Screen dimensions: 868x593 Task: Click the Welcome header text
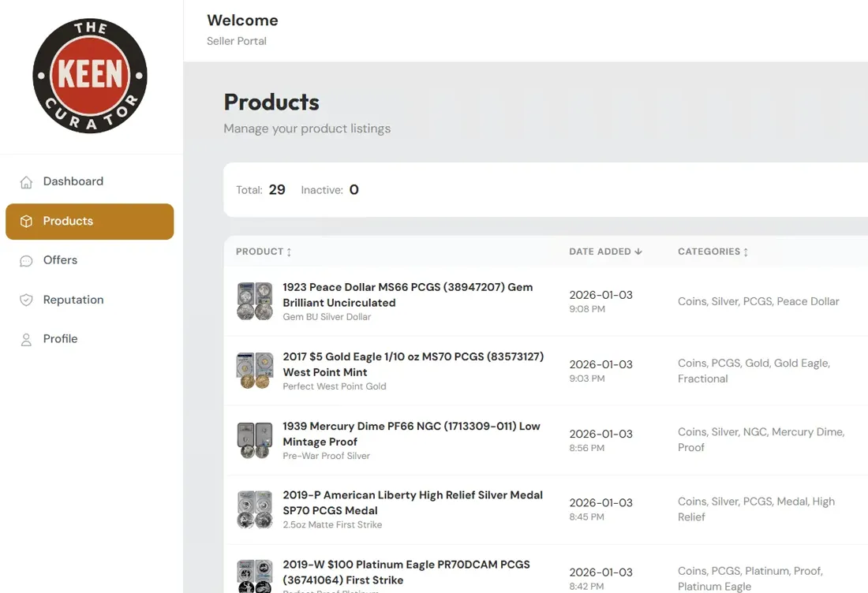click(x=242, y=21)
